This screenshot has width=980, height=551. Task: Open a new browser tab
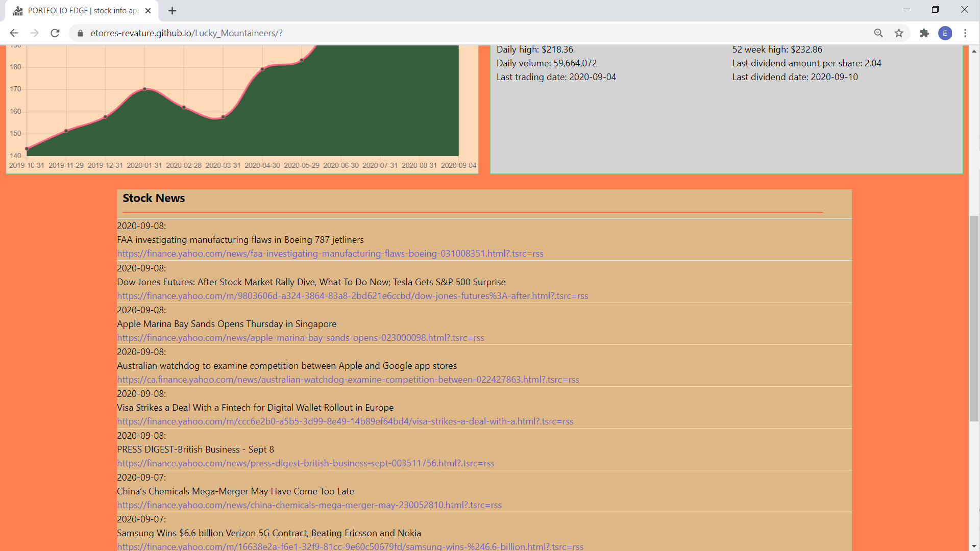pos(173,11)
